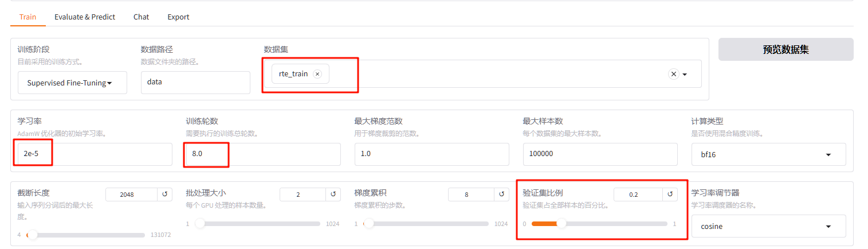
Task: Click the 预览数据集 button
Action: 785,49
